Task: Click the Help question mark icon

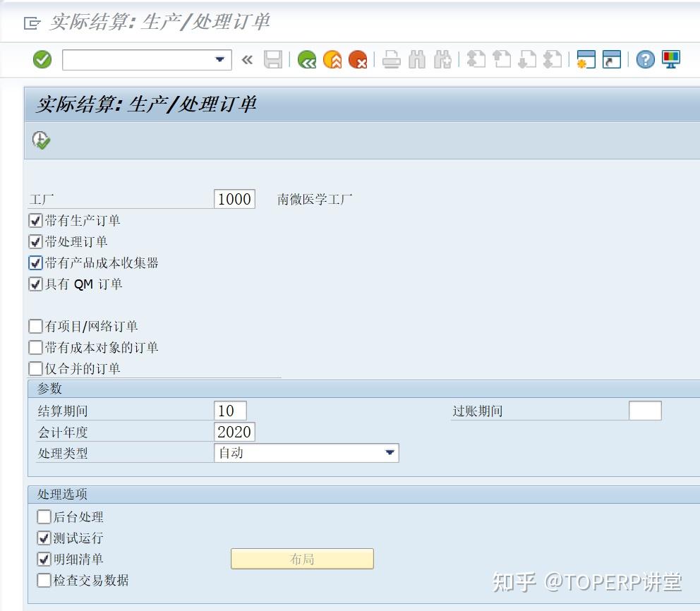Action: pyautogui.click(x=644, y=59)
